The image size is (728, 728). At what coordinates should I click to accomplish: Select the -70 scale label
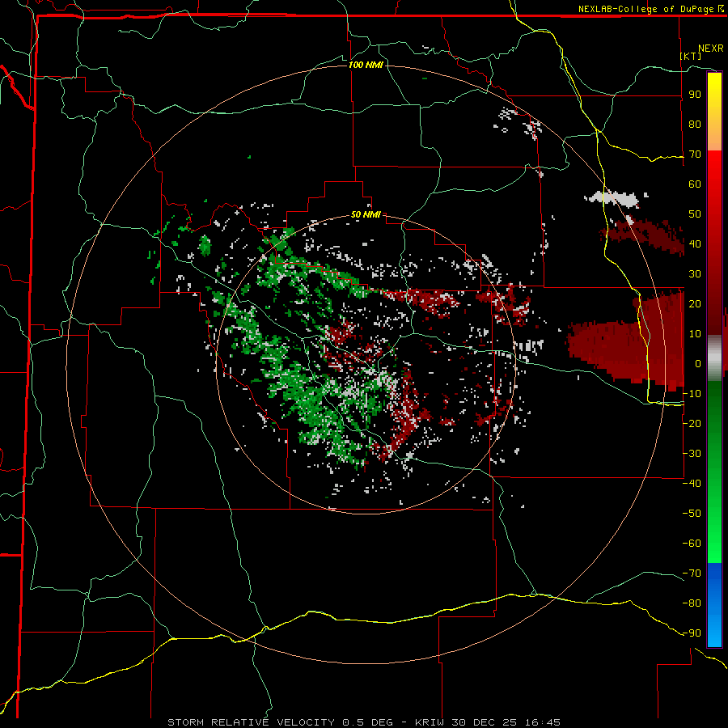point(692,573)
